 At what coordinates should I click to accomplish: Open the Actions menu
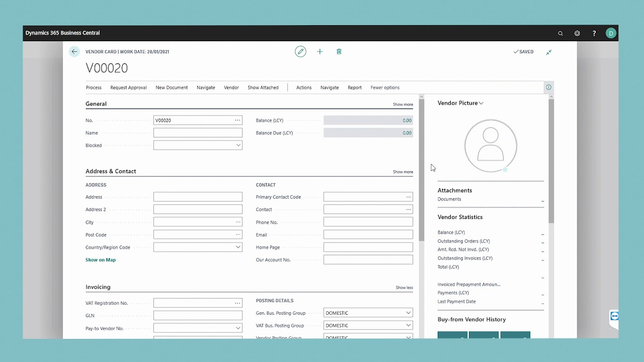click(304, 87)
